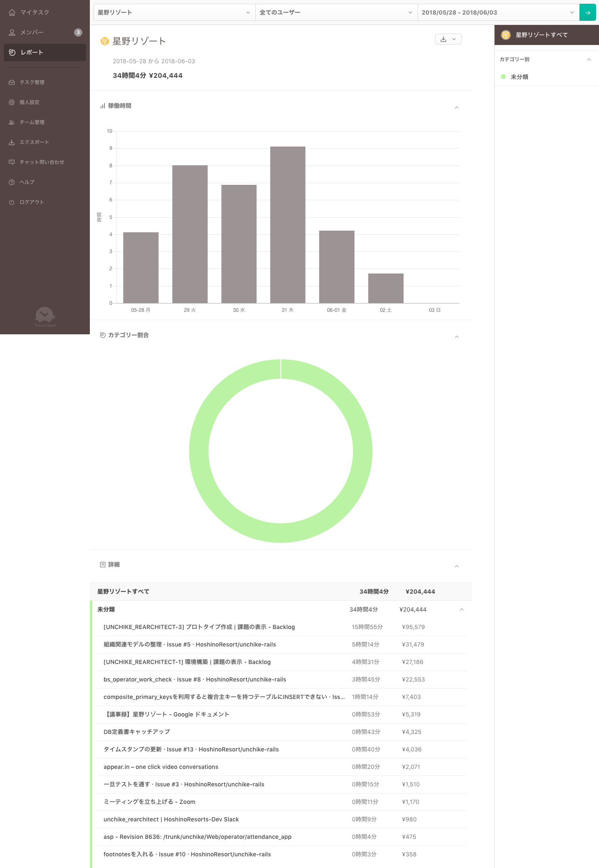Open マイタスク from the sidebar
This screenshot has height=868, width=599.
click(x=45, y=12)
